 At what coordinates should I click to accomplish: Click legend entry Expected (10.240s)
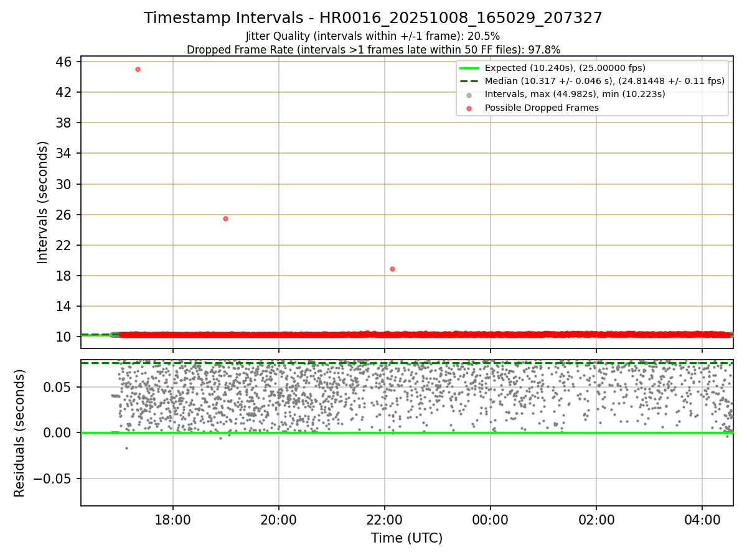(552, 68)
